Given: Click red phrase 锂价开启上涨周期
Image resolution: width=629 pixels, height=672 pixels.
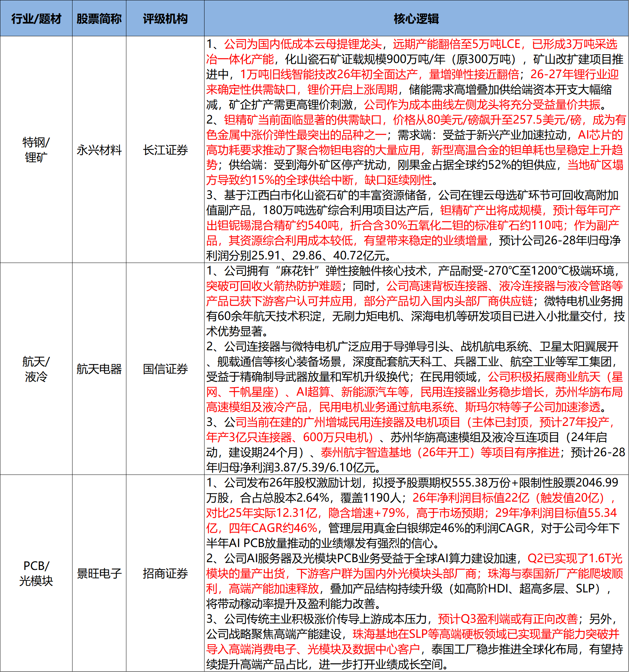Looking at the screenshot, I should [352, 89].
